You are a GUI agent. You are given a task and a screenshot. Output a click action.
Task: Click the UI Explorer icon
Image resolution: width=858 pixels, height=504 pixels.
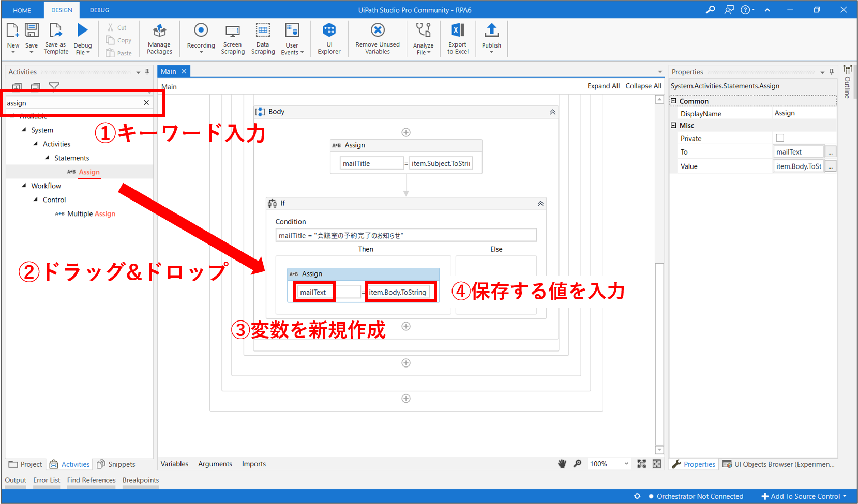329,31
